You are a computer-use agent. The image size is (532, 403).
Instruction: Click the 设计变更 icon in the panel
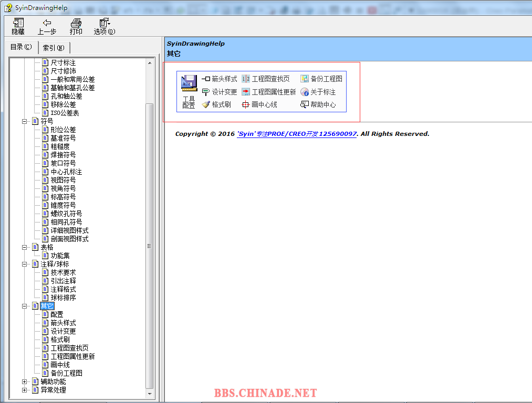point(206,92)
